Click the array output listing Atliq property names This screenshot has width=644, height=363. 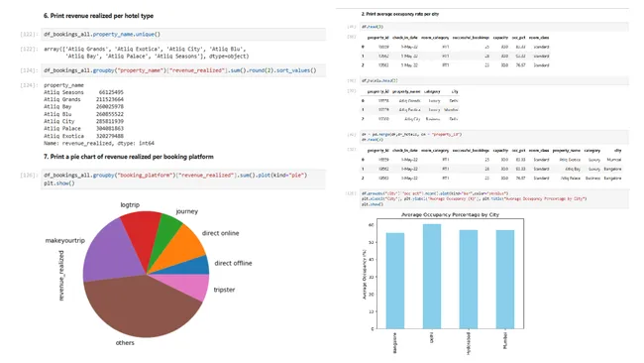tap(146, 53)
